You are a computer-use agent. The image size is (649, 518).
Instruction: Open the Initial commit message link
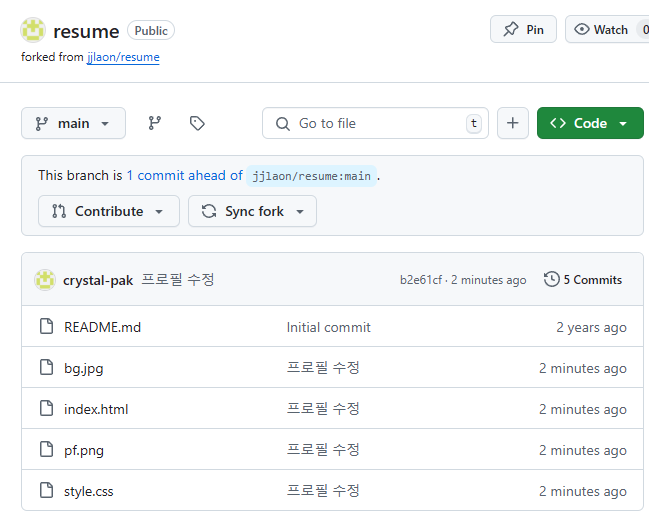(329, 328)
